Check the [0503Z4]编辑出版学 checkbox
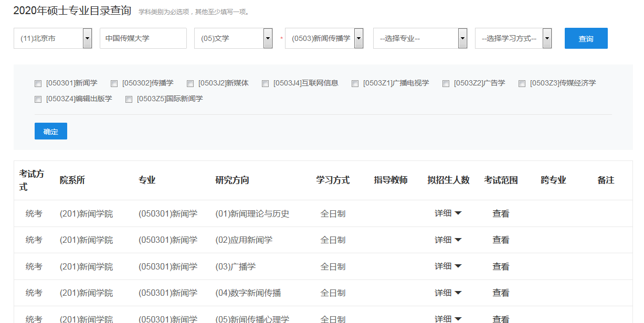This screenshot has height=323, width=644. [38, 99]
